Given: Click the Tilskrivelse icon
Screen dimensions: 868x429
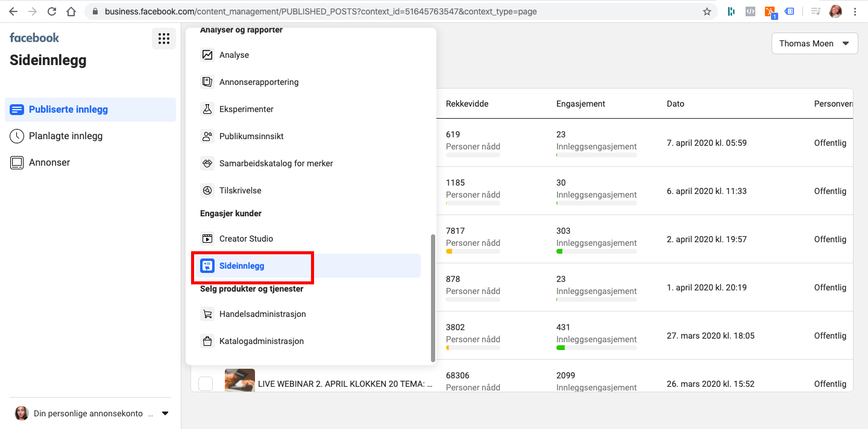Looking at the screenshot, I should (207, 190).
